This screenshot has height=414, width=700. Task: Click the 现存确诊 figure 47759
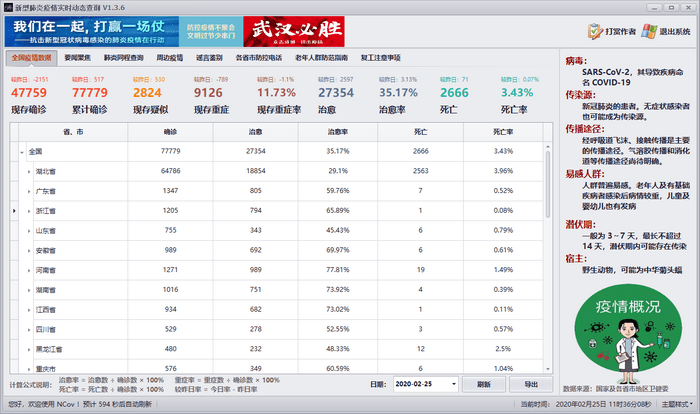29,93
